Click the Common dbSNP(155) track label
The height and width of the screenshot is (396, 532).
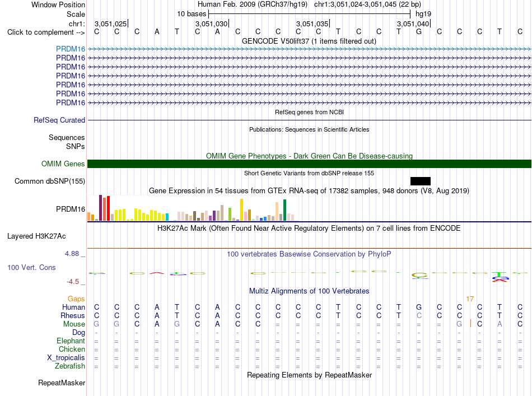[50, 181]
